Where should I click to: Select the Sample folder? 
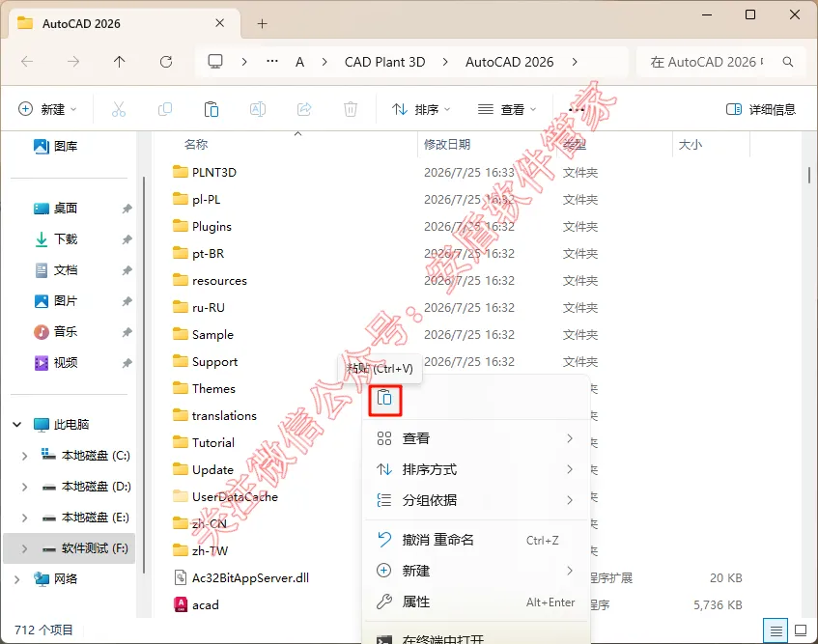click(204, 334)
